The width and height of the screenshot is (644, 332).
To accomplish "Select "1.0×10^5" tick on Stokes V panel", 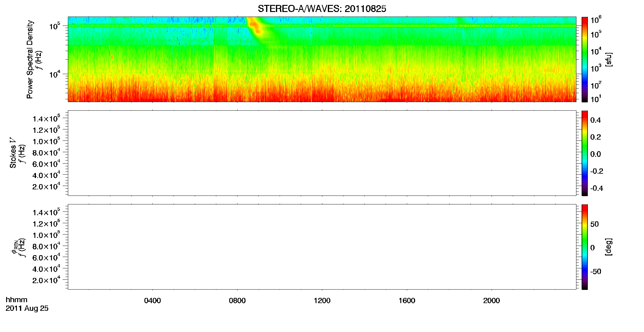I will [46, 141].
